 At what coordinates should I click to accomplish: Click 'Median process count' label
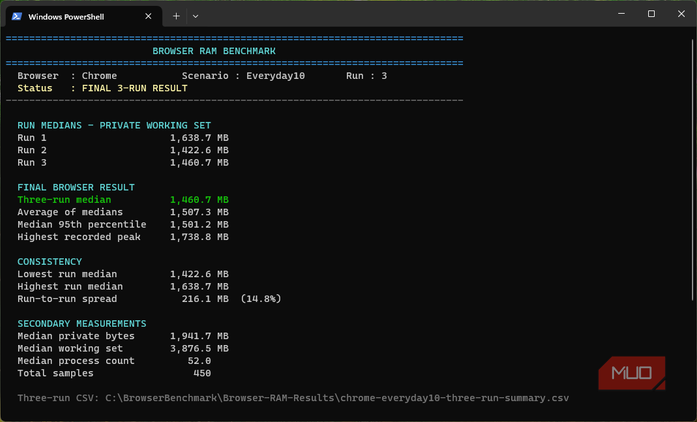pyautogui.click(x=76, y=361)
